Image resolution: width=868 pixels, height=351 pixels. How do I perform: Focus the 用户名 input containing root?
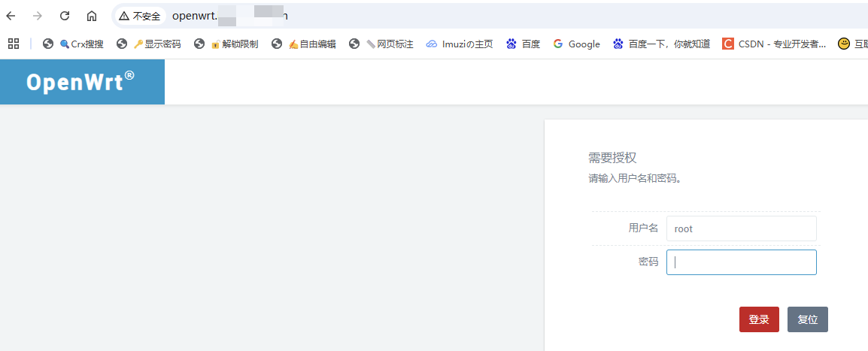tap(741, 228)
